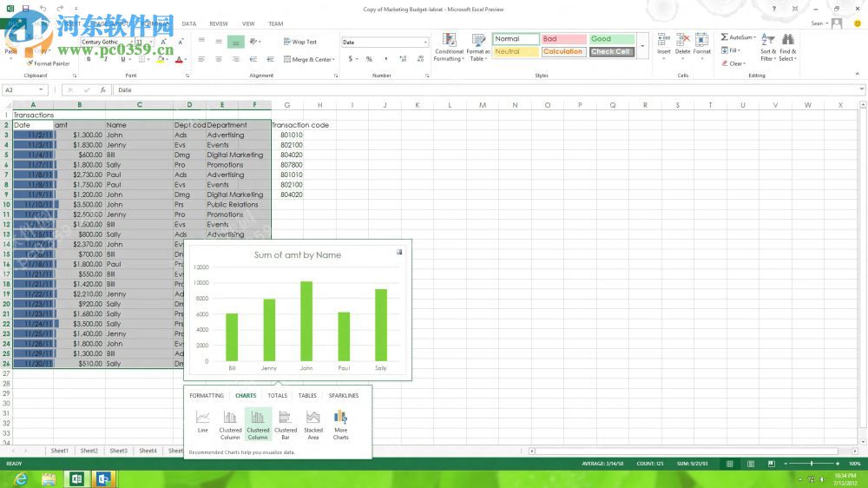Image resolution: width=868 pixels, height=488 pixels.
Task: Click Increase Indent button
Action: [x=270, y=59]
